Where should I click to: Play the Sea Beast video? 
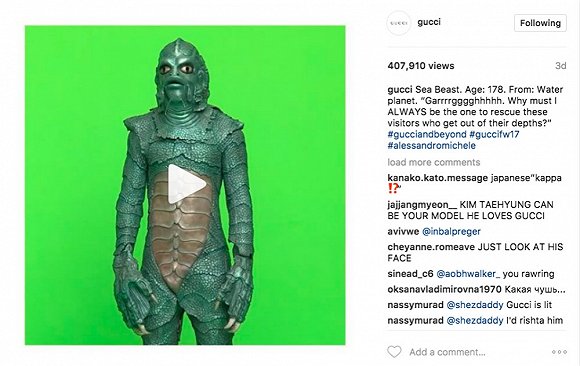(186, 184)
